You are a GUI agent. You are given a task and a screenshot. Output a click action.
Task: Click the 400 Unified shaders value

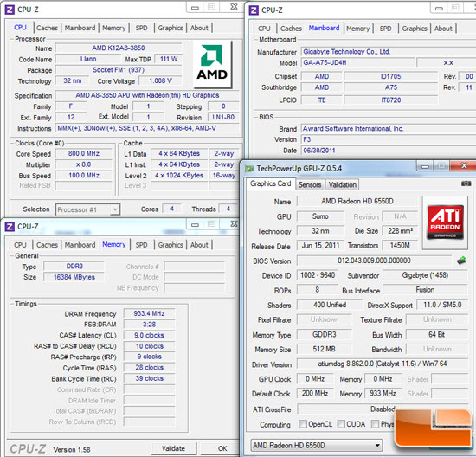(x=330, y=305)
